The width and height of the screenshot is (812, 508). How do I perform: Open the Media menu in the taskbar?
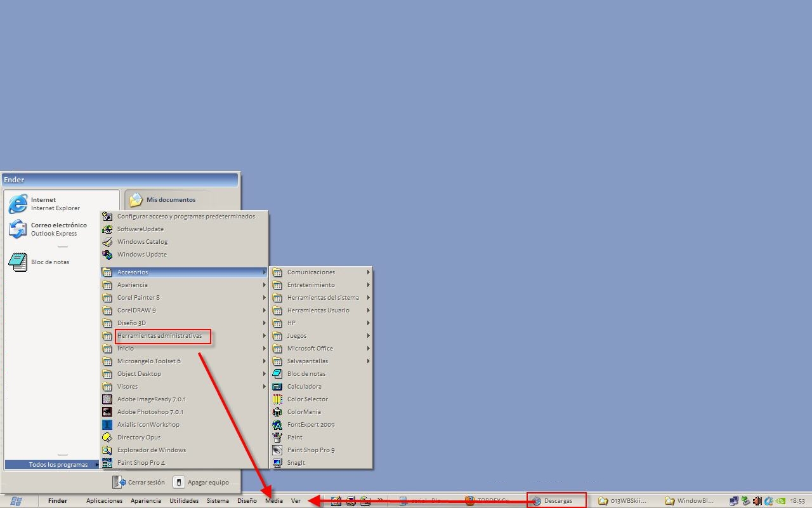pos(274,501)
